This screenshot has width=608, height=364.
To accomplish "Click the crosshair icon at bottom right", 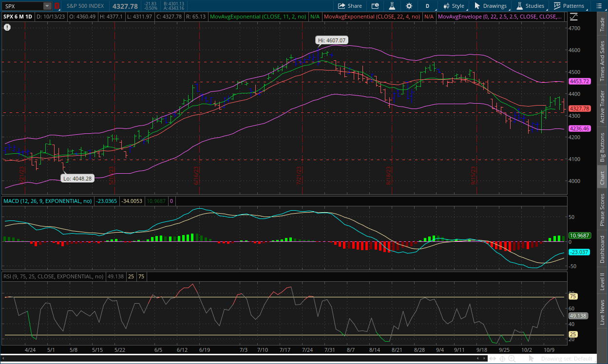I will tap(502, 359).
